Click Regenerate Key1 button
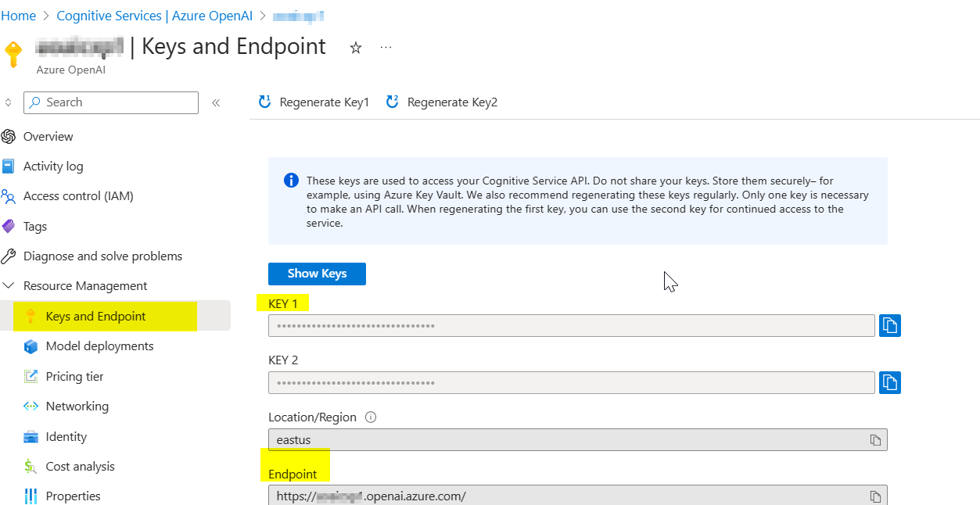 pos(314,102)
